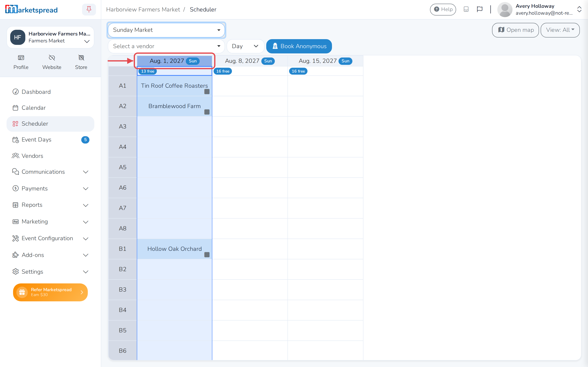Open the Select a vendor dropdown

click(x=166, y=46)
